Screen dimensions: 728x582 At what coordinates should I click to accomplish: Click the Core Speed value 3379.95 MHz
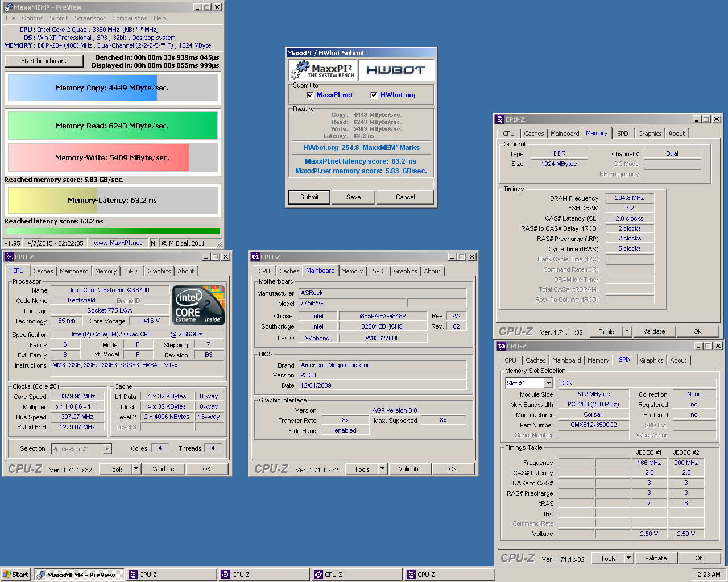coord(77,396)
